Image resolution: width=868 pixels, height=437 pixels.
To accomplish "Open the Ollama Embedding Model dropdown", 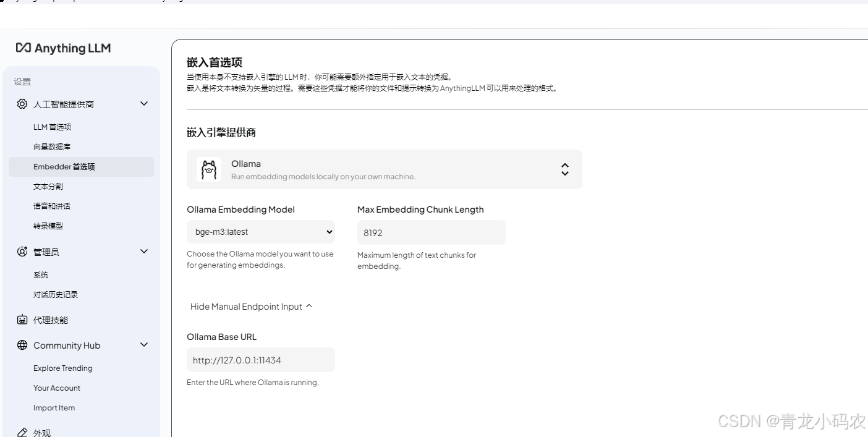I will coord(261,232).
